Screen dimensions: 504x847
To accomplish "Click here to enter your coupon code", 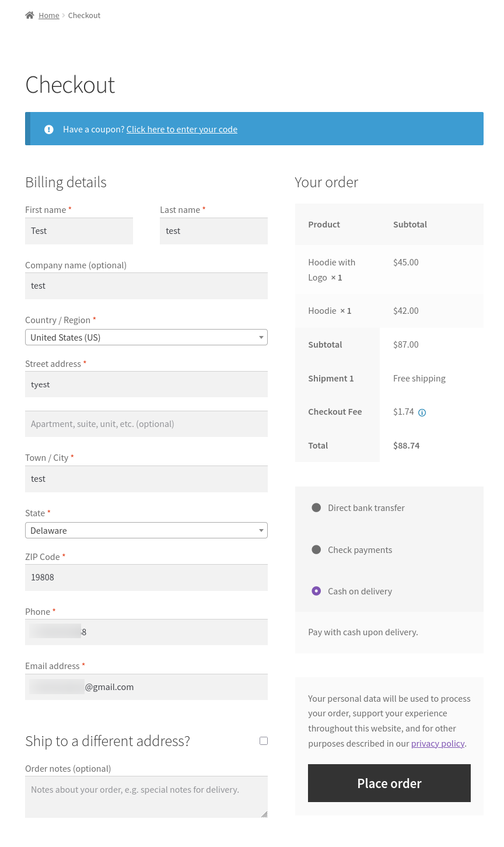I will coord(182,129).
